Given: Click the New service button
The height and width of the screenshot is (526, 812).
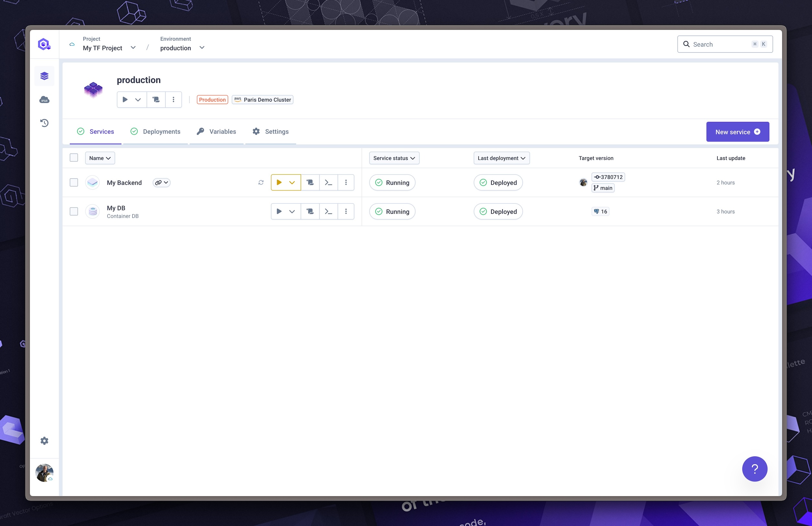Looking at the screenshot, I should tap(738, 132).
